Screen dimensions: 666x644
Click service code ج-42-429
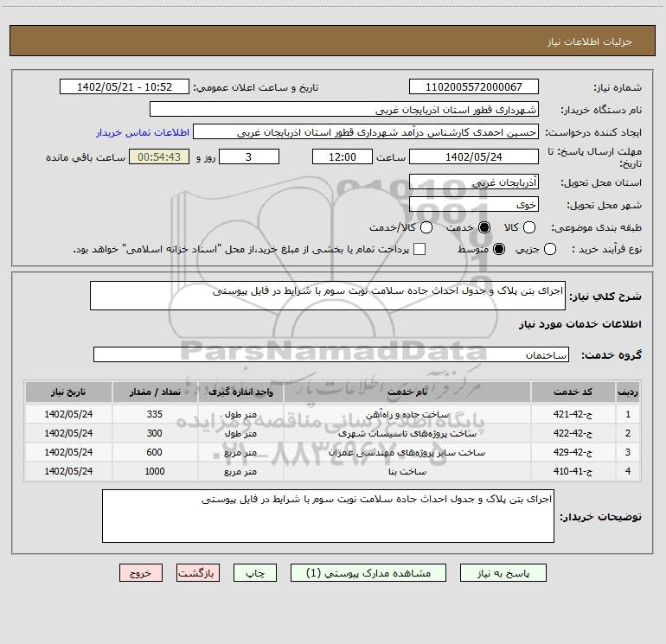coord(573,453)
